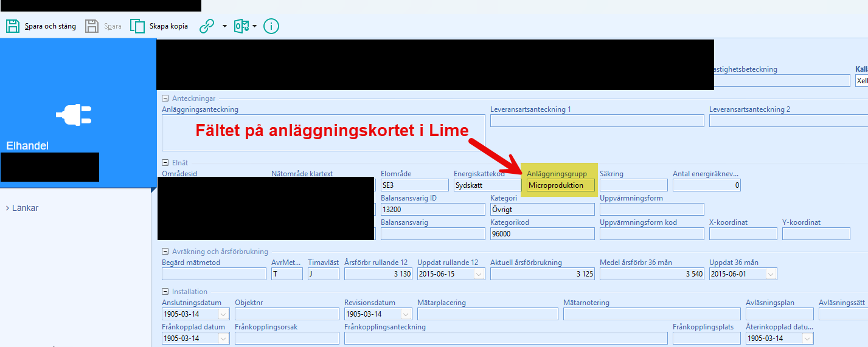Image resolution: width=868 pixels, height=347 pixels.
Task: Click the Outlook icon in toolbar
Action: 241,26
